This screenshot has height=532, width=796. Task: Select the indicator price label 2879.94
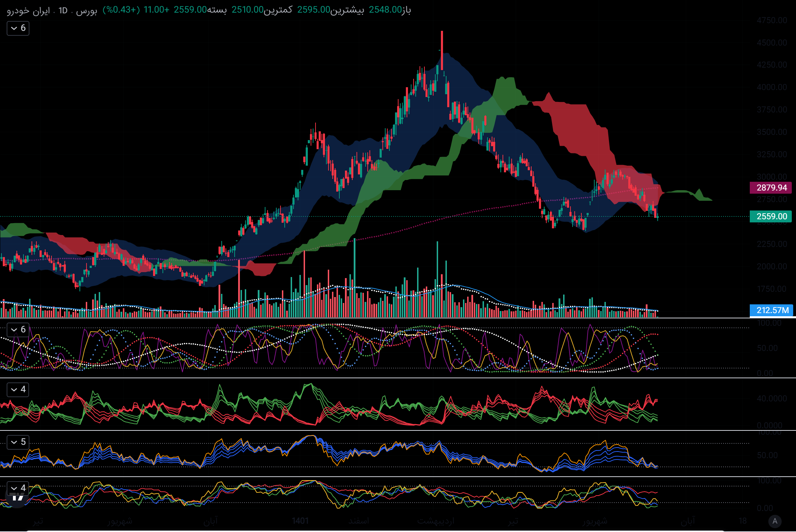[x=770, y=188]
